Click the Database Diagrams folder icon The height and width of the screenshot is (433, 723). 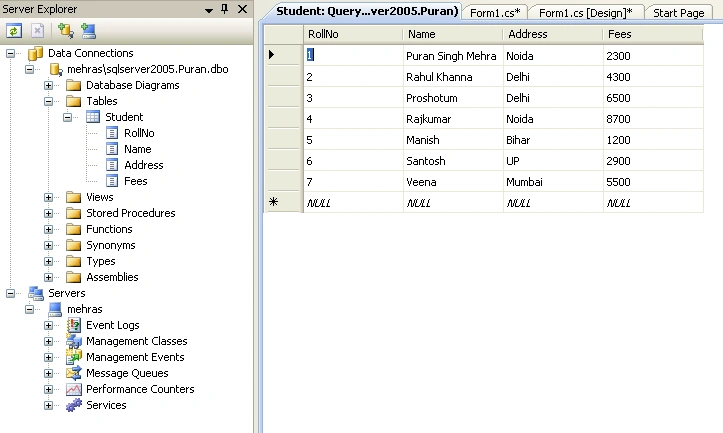coord(73,85)
